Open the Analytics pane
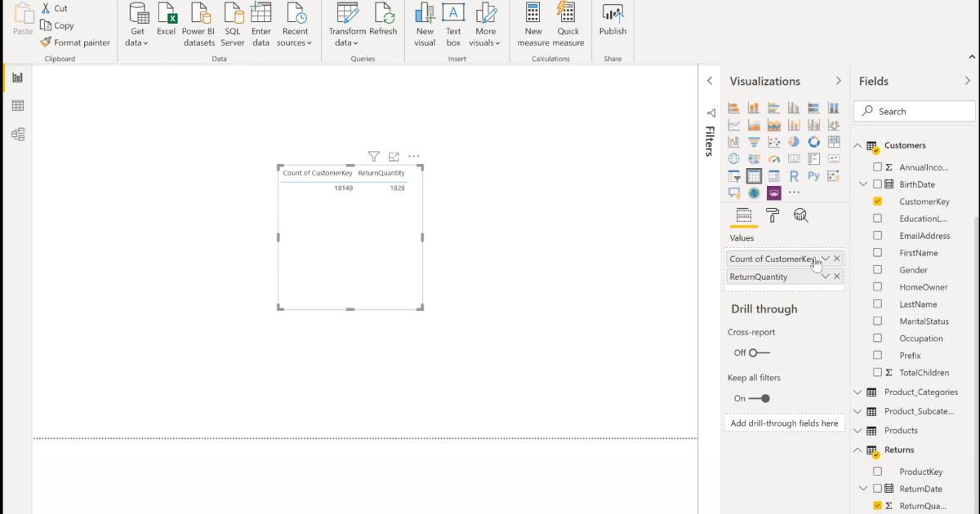Image resolution: width=980 pixels, height=514 pixels. [801, 215]
